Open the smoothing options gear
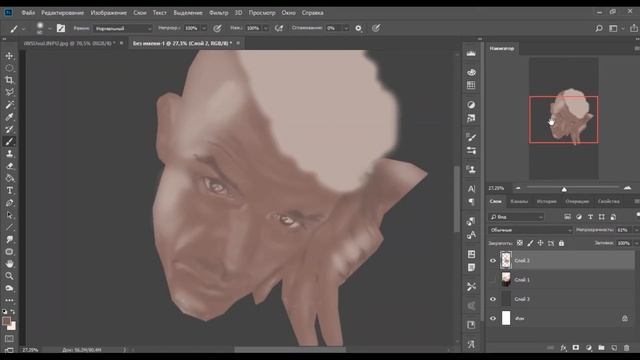 click(358, 28)
